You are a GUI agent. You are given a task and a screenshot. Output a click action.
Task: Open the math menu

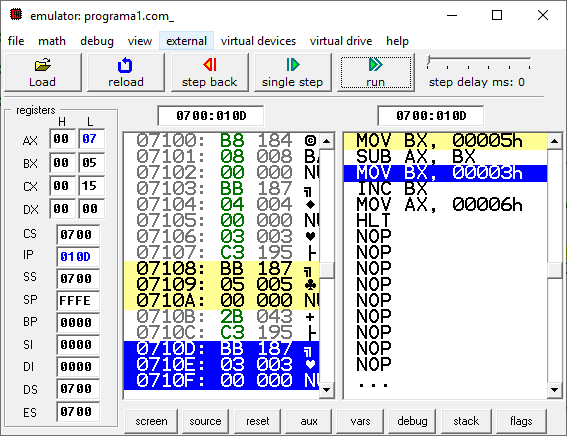tap(52, 41)
